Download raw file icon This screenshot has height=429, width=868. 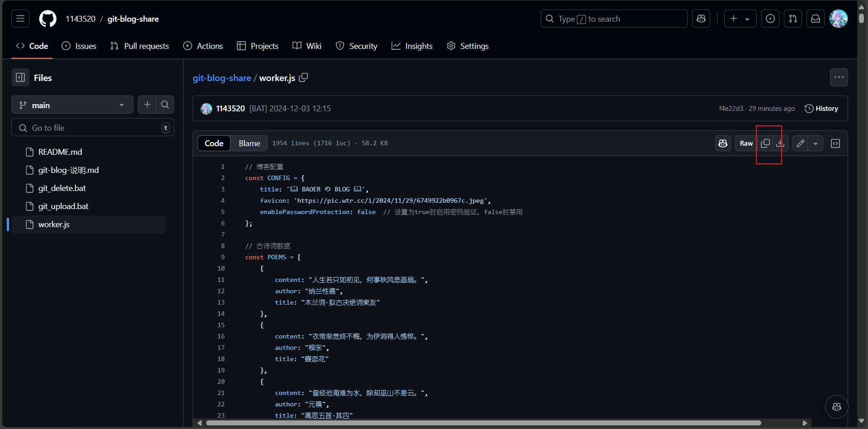780,143
